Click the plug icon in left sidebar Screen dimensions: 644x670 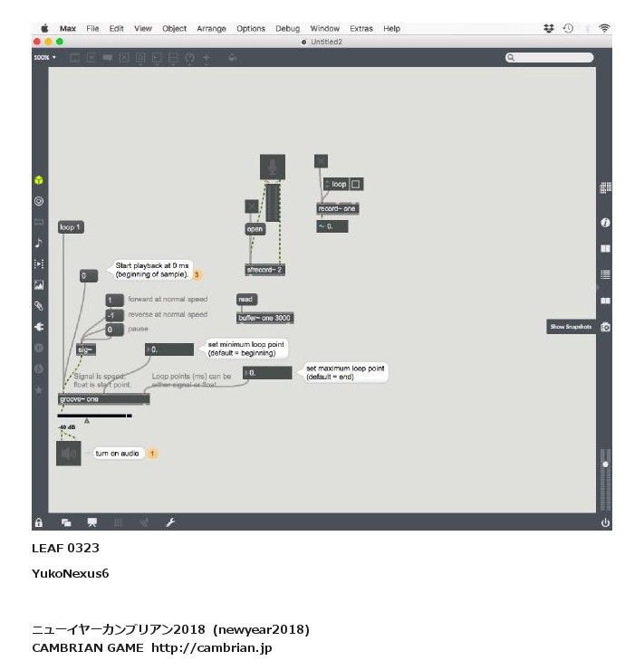coord(39,327)
